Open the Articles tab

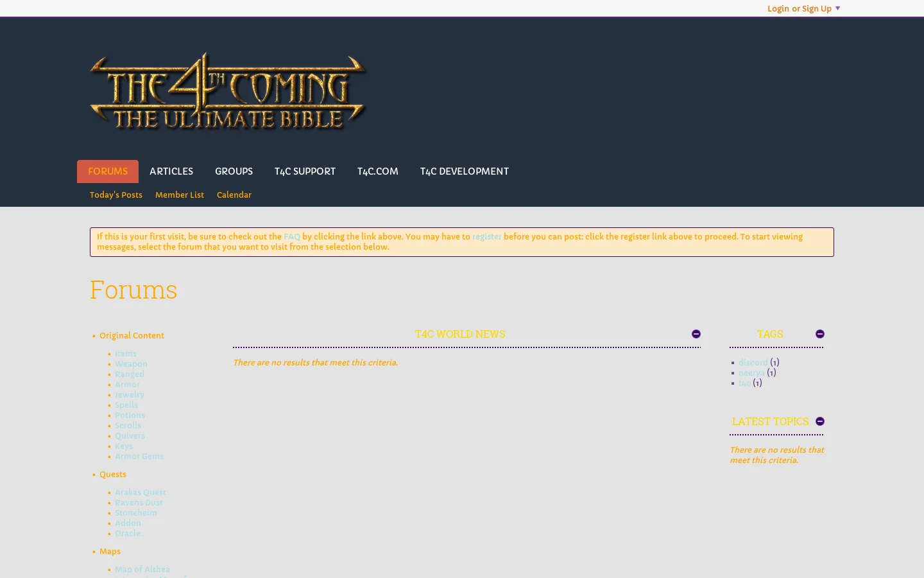(171, 171)
